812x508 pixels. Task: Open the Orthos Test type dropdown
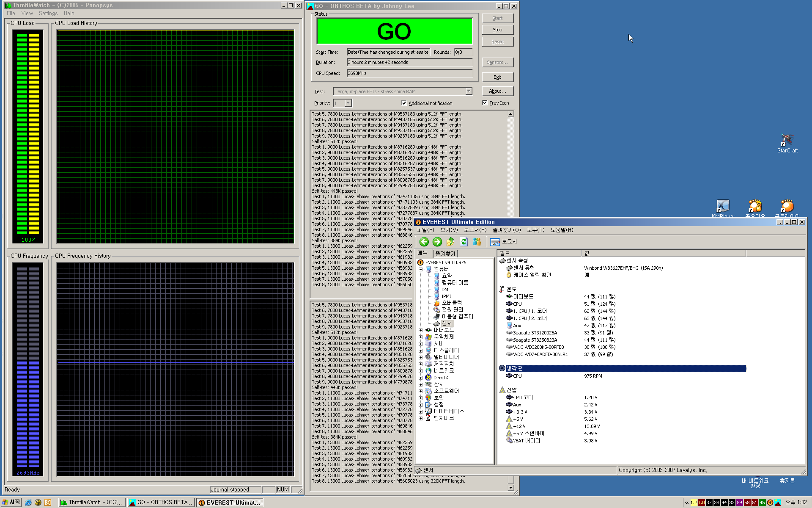(x=469, y=91)
